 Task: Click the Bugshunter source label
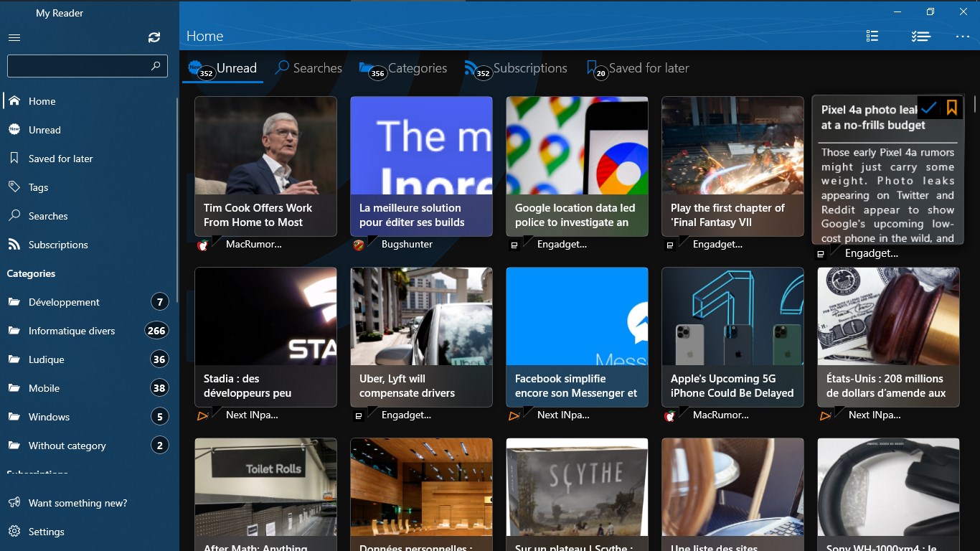[407, 245]
